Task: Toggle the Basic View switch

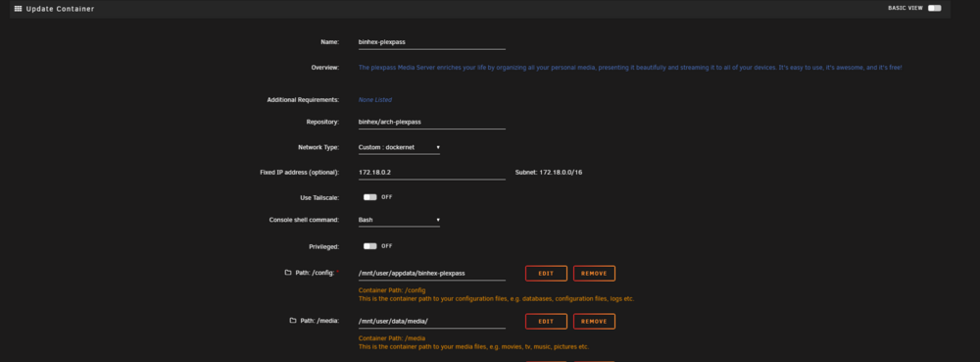Action: (934, 8)
